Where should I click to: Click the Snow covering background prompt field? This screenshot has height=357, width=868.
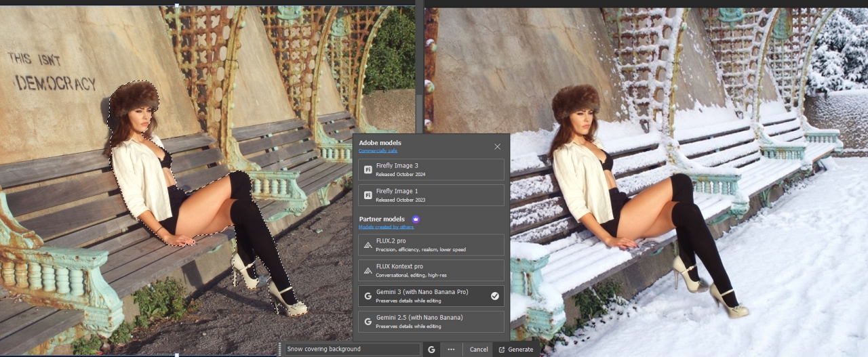coord(351,350)
